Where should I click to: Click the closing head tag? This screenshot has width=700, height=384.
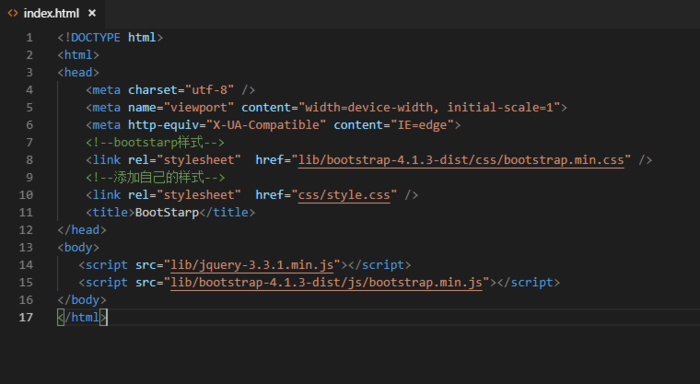[x=82, y=230]
